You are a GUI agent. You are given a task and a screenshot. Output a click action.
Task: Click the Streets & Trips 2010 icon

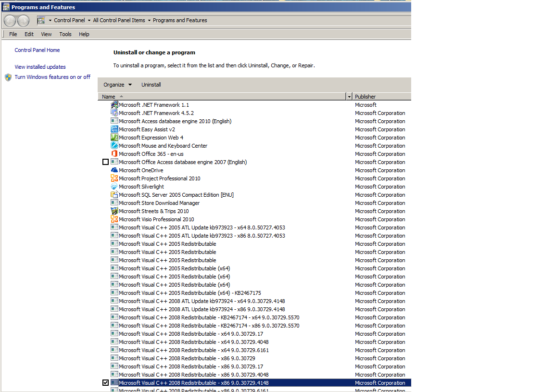[x=114, y=211]
